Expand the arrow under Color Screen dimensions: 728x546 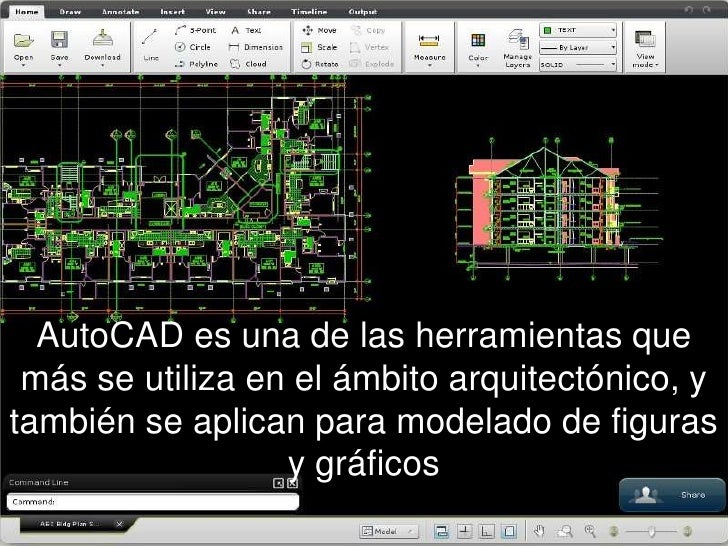478,66
